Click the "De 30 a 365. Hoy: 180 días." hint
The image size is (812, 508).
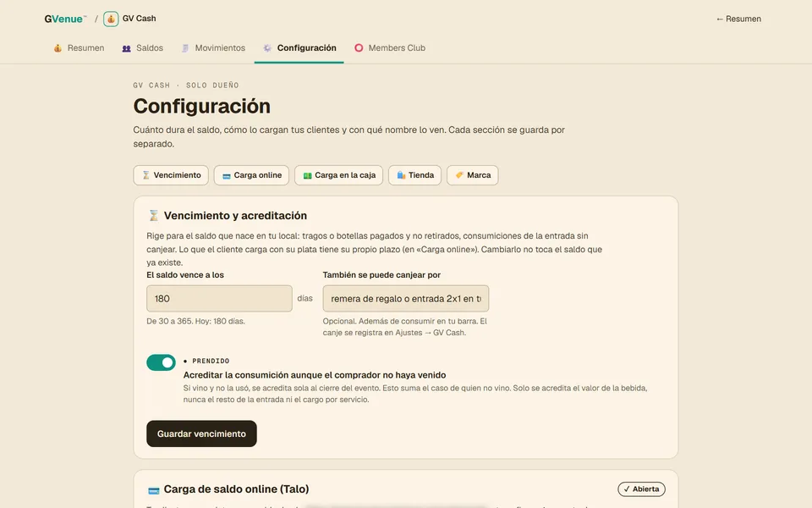tap(195, 322)
